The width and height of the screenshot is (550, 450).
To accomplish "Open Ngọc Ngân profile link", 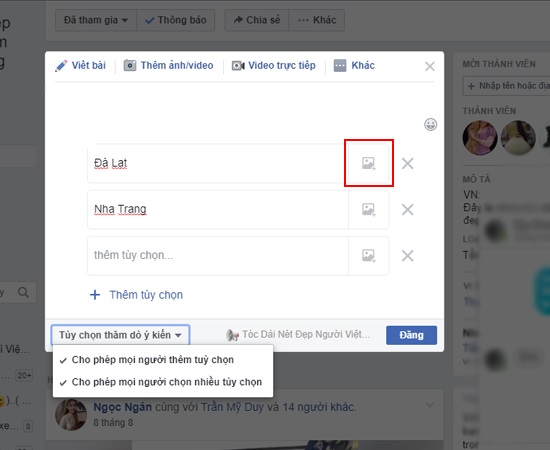I will pyautogui.click(x=122, y=407).
